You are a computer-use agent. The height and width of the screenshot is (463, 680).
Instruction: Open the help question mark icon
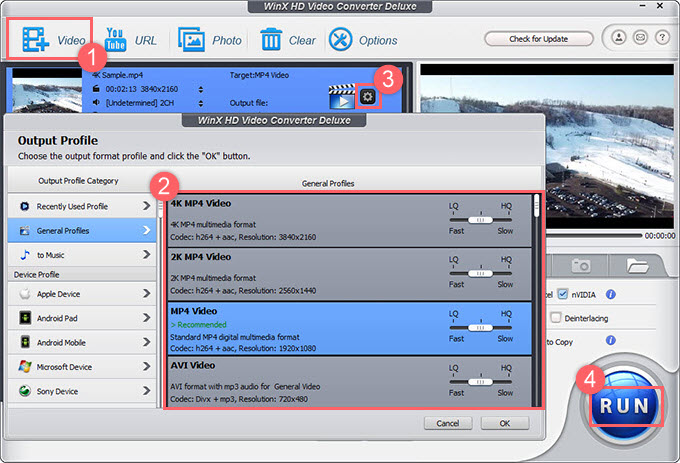[662, 38]
